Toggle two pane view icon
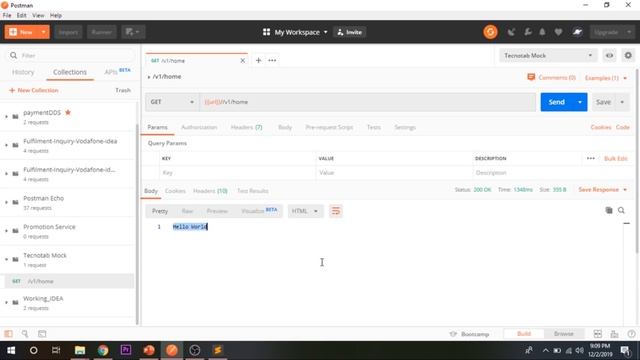 click(x=598, y=334)
